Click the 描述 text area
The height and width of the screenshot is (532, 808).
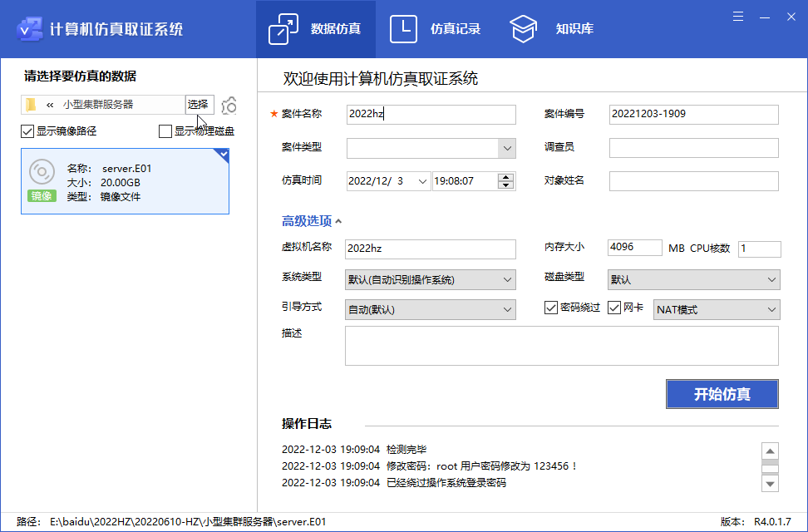pos(562,346)
